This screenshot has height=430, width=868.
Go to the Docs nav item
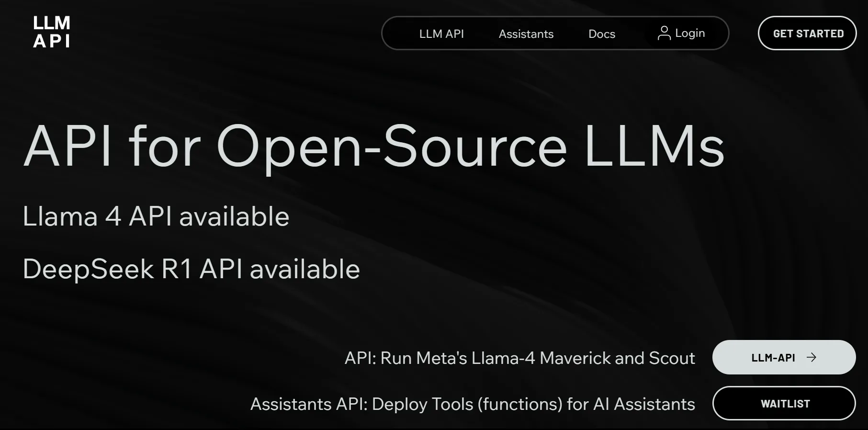point(601,34)
